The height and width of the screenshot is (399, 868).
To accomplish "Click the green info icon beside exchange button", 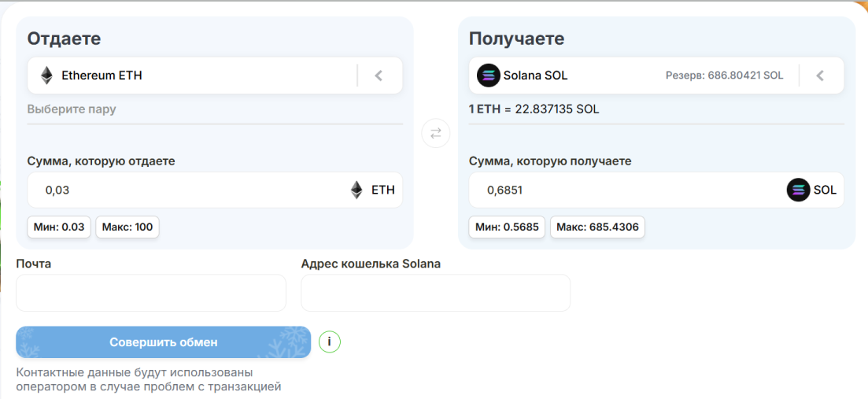I will [329, 342].
